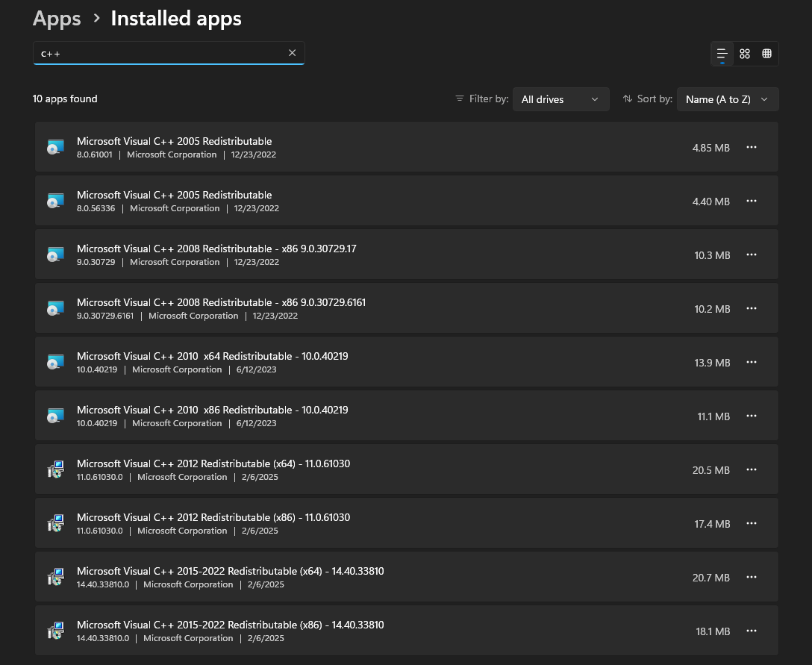Open more options for Visual C++ 2005 8.0.56336
This screenshot has height=665, width=812.
(x=752, y=201)
